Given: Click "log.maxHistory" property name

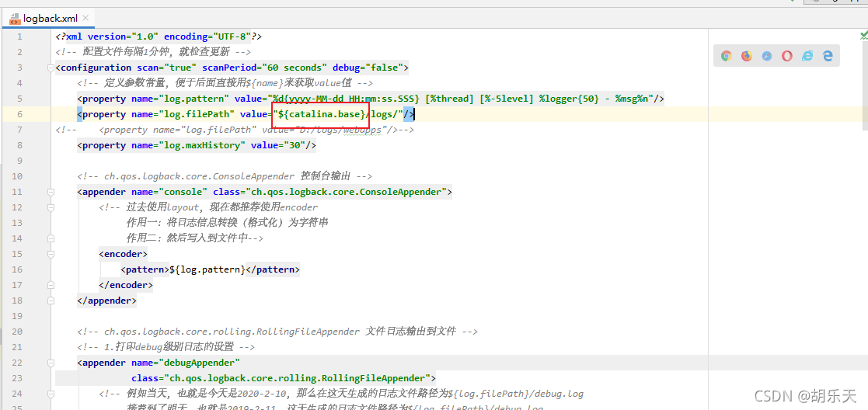Looking at the screenshot, I should [x=205, y=145].
